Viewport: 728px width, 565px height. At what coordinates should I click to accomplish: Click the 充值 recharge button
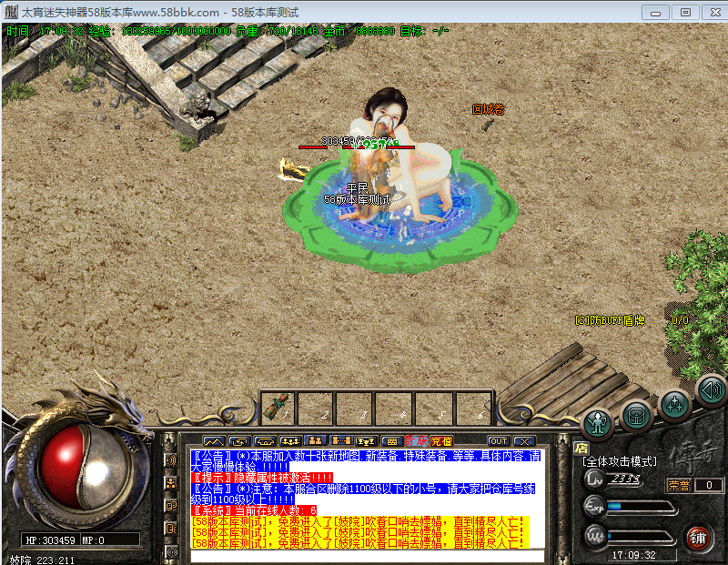[x=441, y=441]
